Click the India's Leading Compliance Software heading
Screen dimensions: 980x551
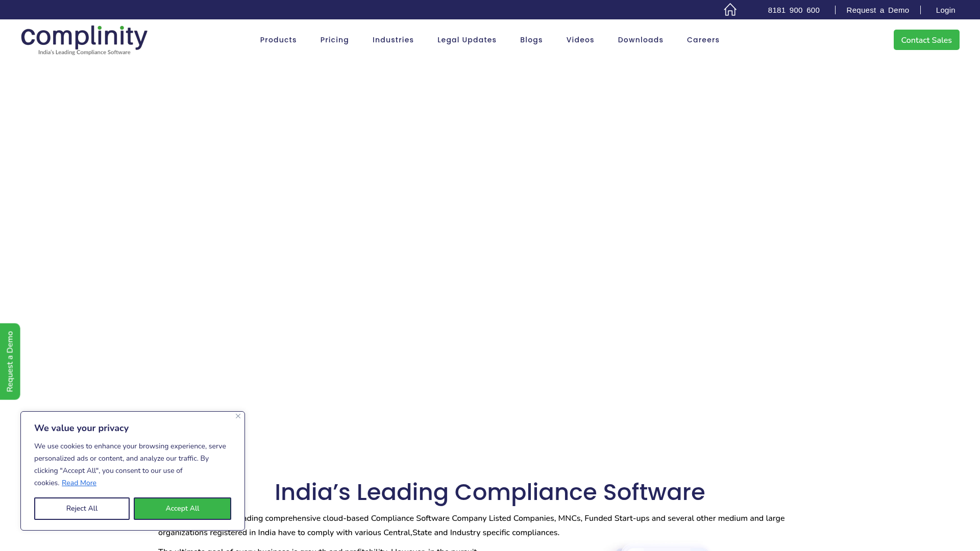489,492
